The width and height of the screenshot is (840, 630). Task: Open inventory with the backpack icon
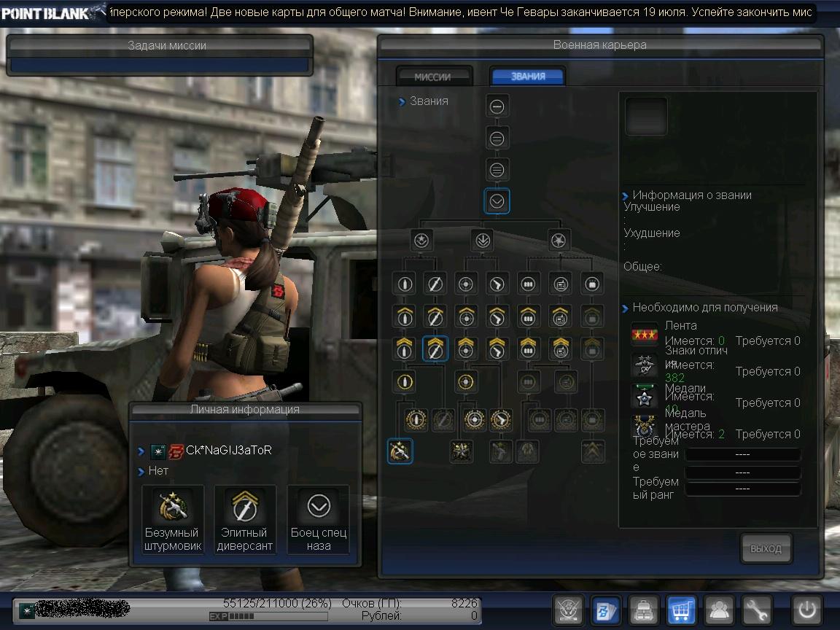tap(644, 610)
